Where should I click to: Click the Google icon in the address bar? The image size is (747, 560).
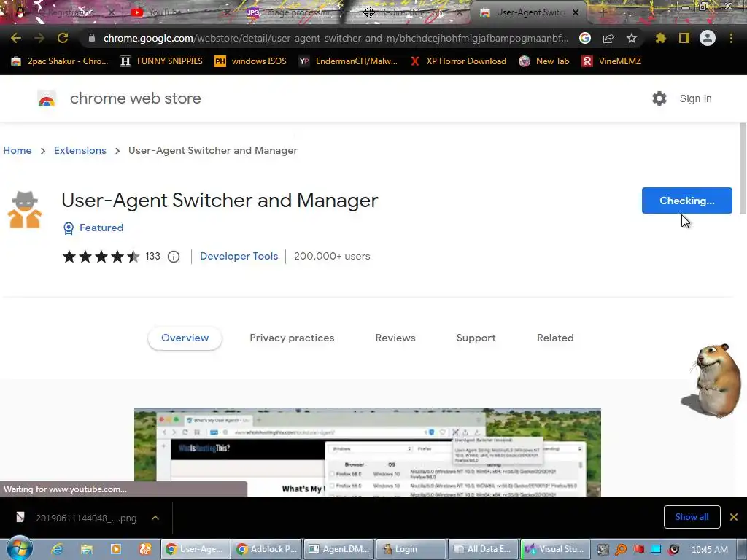tap(585, 38)
